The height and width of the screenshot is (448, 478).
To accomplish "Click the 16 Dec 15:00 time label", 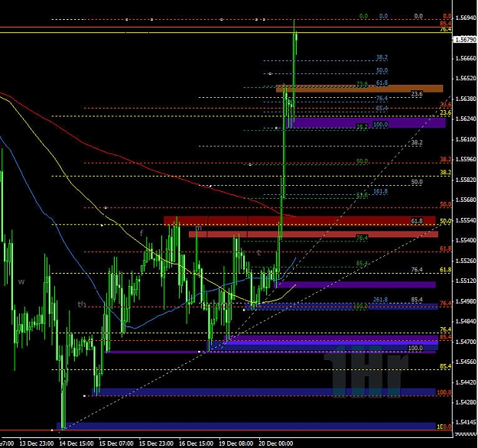I will point(196,443).
